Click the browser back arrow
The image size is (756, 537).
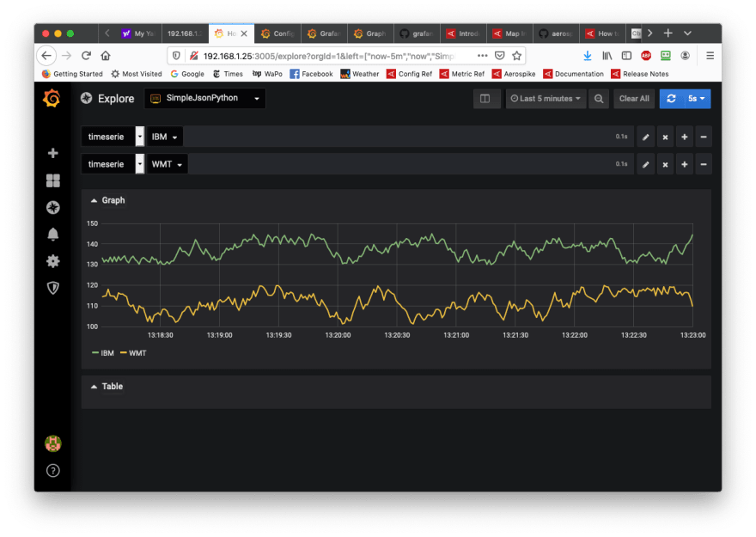[46, 56]
